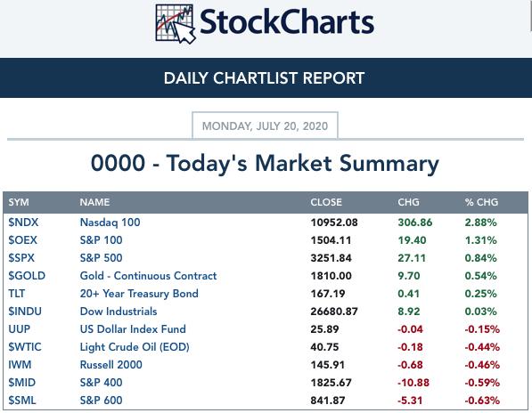The width and height of the screenshot is (532, 413).
Task: Open the Nasdaq 100 chart link
Action: pyautogui.click(x=110, y=223)
